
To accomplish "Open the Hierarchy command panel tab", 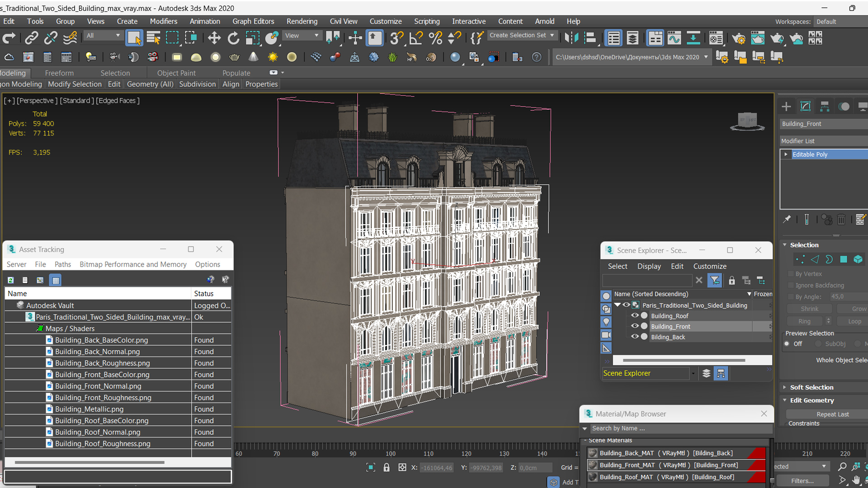I will click(825, 106).
